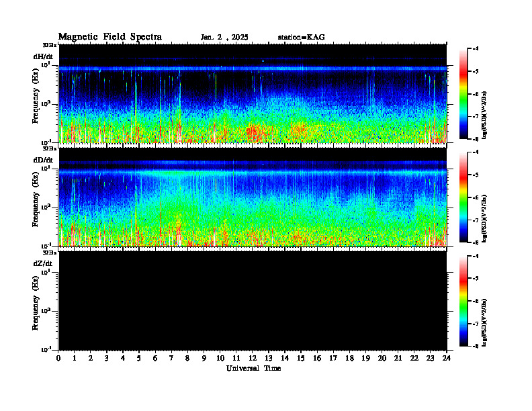
Task: Click hour tick label 16 on the time axis
Action: (317, 359)
